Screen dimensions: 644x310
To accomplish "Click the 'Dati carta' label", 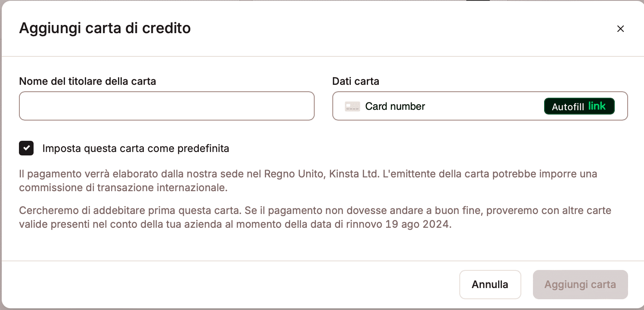I will [356, 81].
